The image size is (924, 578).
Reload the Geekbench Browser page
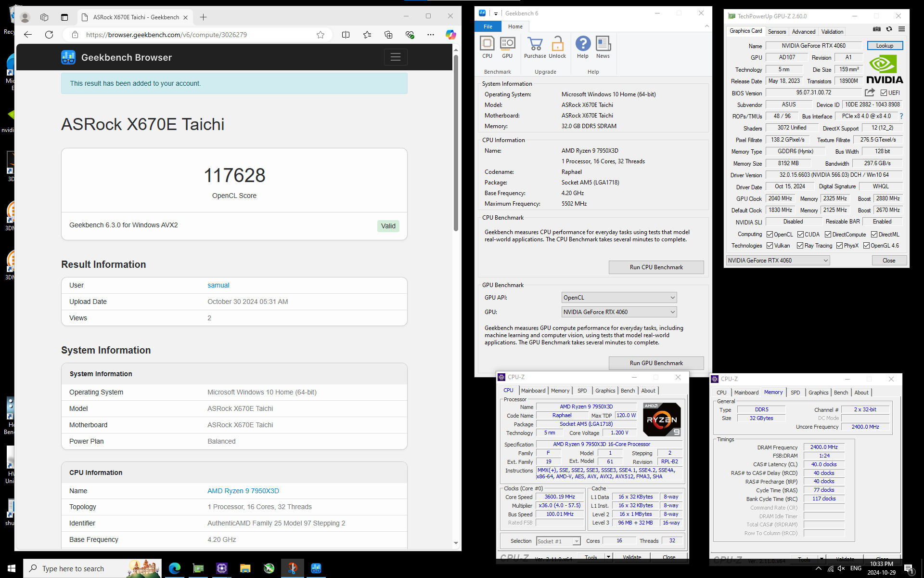(49, 35)
